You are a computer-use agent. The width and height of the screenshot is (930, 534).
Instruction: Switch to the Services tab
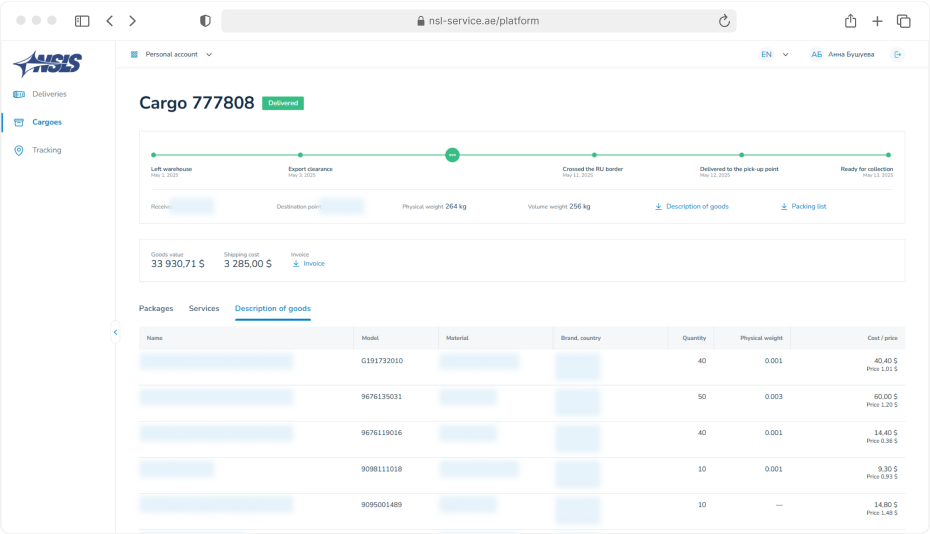204,309
